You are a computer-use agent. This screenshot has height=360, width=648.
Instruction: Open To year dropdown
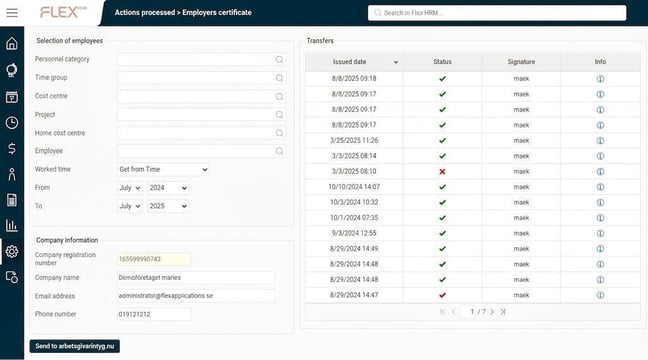[168, 206]
